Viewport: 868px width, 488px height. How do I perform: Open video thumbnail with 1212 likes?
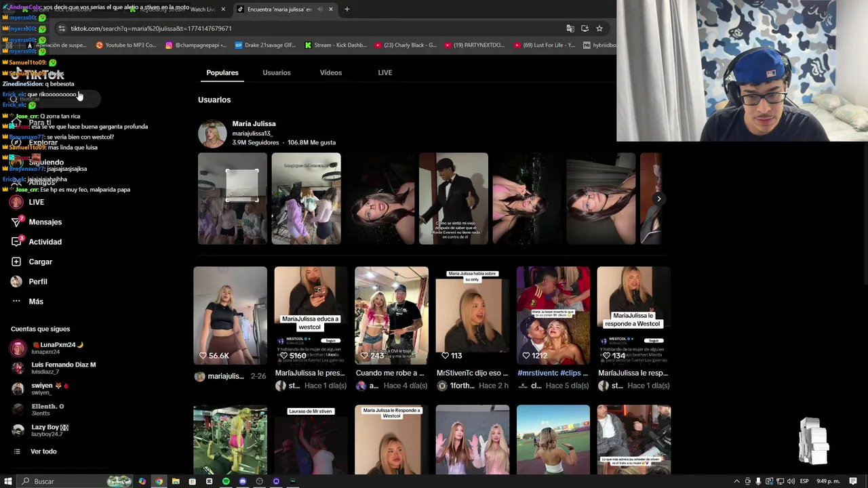tap(553, 315)
